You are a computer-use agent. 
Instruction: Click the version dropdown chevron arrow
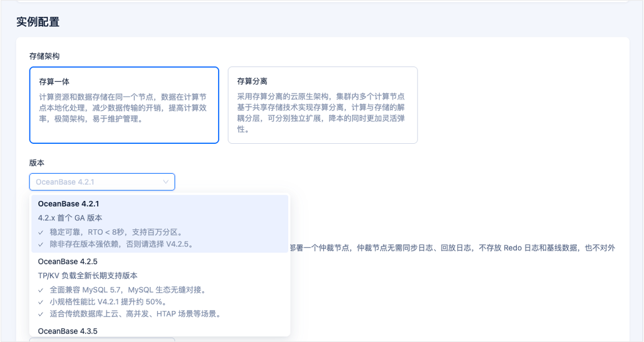[x=165, y=182]
